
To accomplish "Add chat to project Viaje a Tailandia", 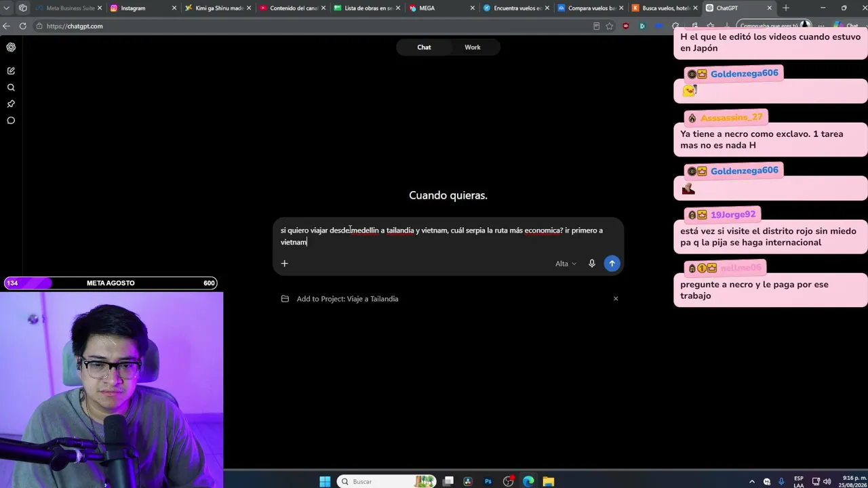I will point(347,299).
